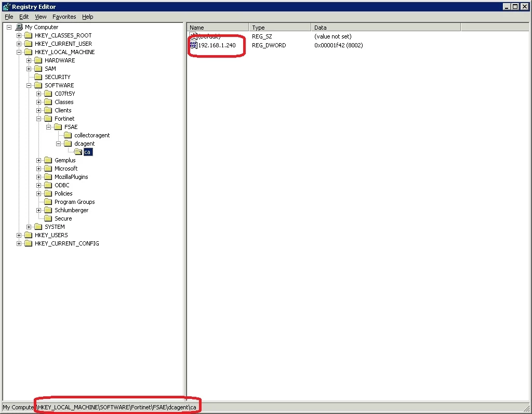This screenshot has width=532, height=414.
Task: Collapse the SOFTWARE key
Action: (x=29, y=85)
